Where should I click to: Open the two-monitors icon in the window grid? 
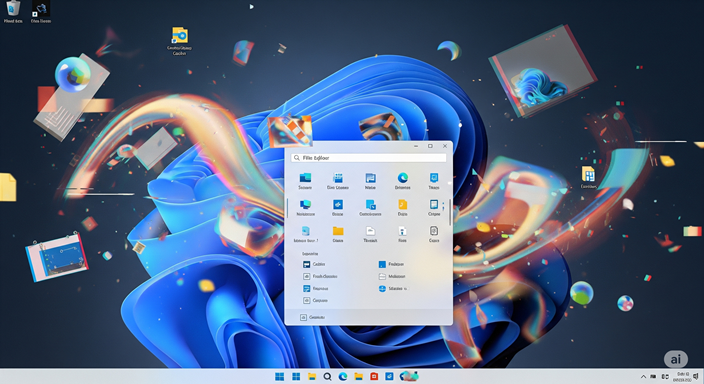click(x=305, y=207)
